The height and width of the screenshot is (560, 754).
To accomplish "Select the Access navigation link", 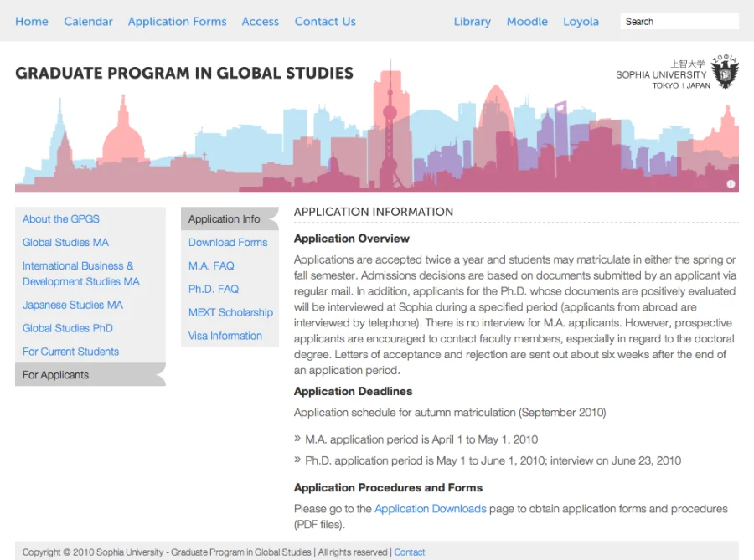I will pos(260,22).
